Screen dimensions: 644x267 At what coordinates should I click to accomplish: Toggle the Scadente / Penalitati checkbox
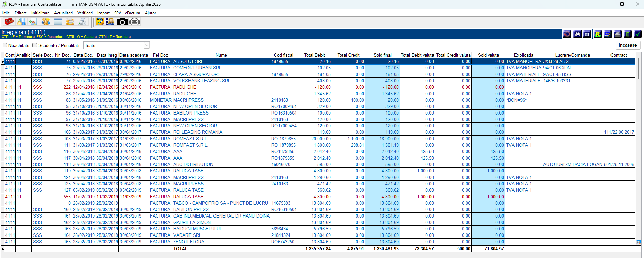[x=35, y=45]
